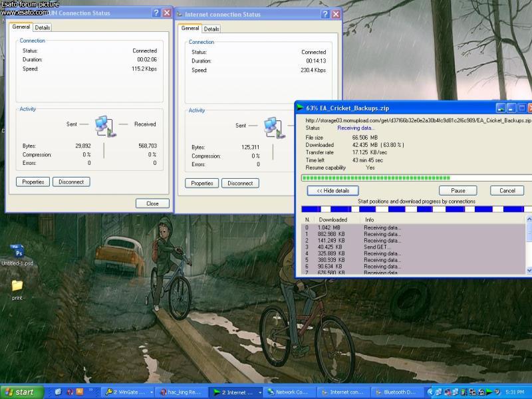Screen dimensions: 532x399
Task: Select connection row with 380.939 KB downloaded
Action: click(414, 260)
